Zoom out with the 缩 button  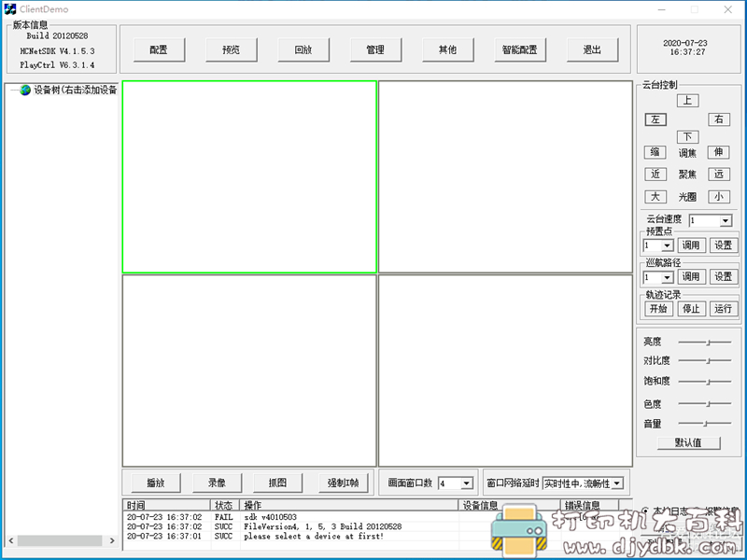pyautogui.click(x=655, y=152)
